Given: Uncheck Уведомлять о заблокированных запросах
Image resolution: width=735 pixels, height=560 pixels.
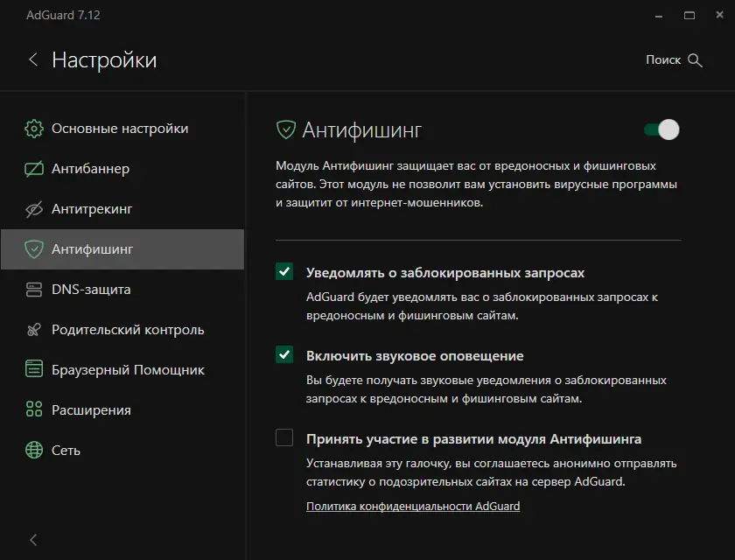Looking at the screenshot, I should tap(284, 271).
